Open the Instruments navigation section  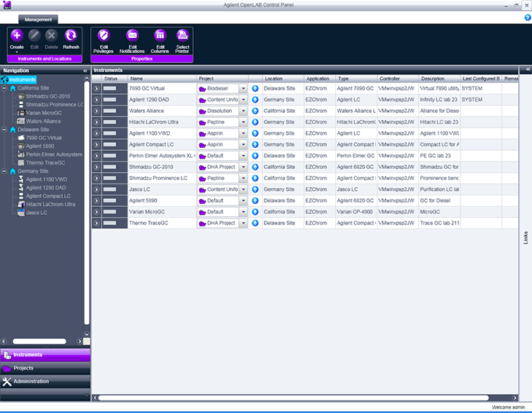(45, 355)
